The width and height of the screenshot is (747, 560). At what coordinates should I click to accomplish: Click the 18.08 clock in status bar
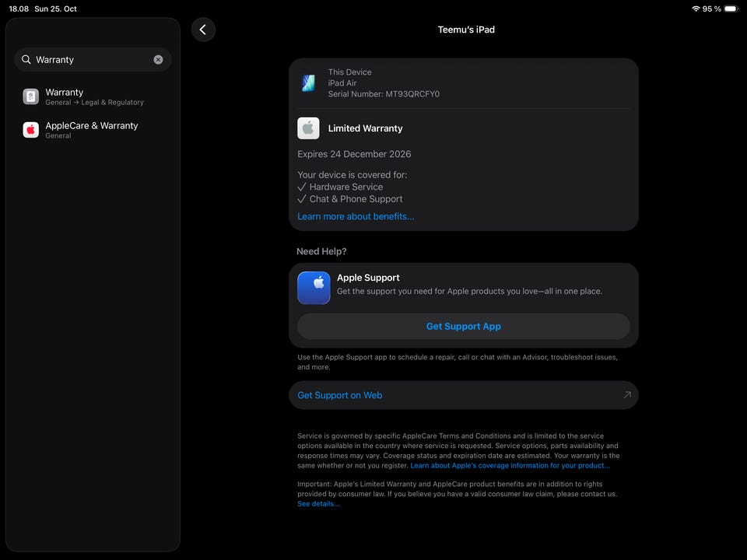click(19, 9)
